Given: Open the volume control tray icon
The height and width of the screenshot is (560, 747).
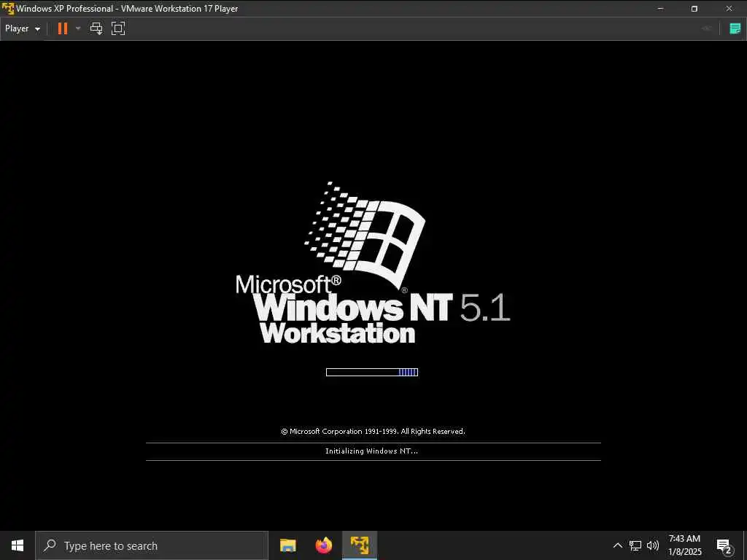Looking at the screenshot, I should click(653, 545).
